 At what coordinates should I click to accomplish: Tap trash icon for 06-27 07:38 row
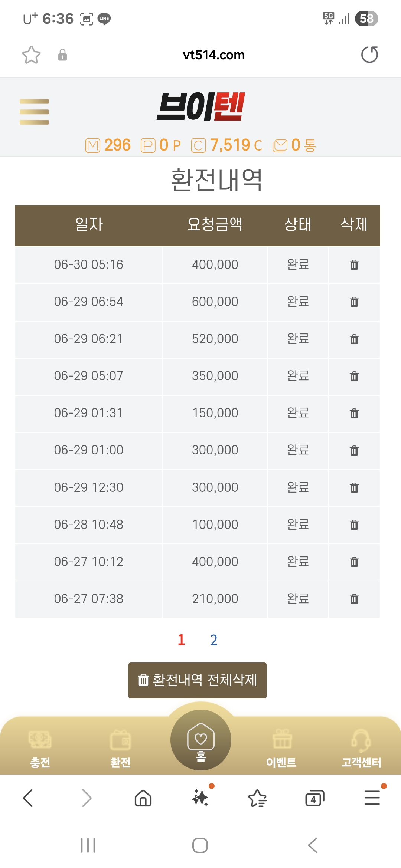pos(354,599)
